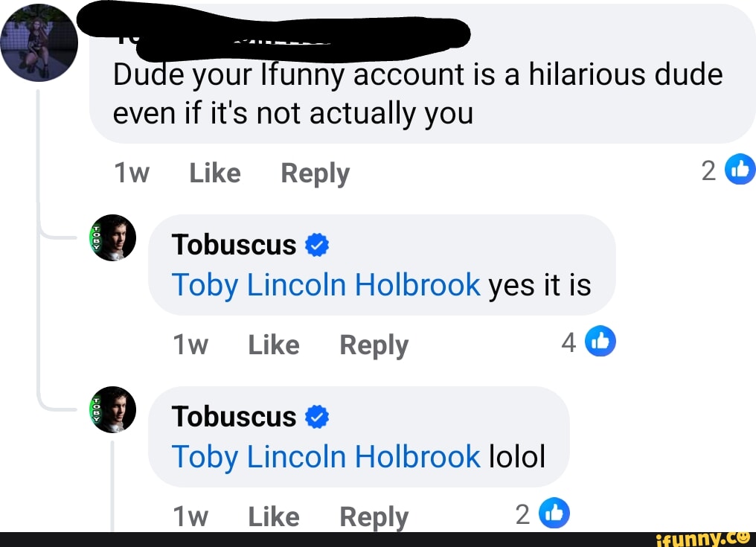
Task: Like the 'yes it is' reply
Action: (x=273, y=344)
